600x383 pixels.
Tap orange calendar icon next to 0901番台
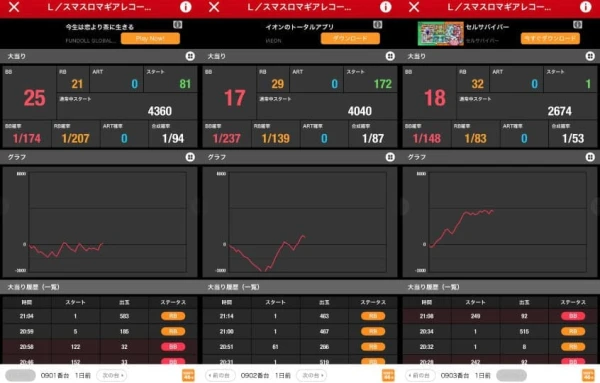(x=188, y=375)
